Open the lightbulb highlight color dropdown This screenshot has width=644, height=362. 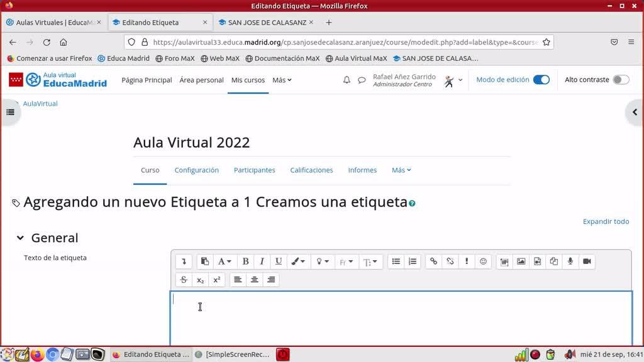(322, 261)
